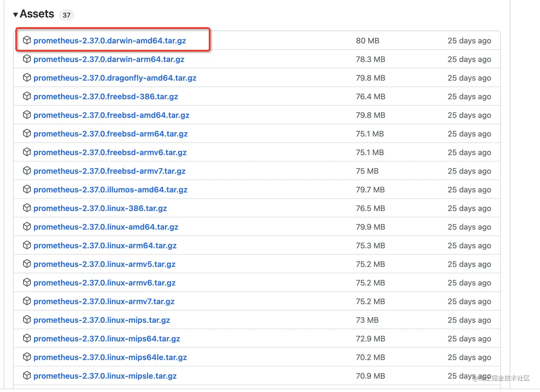Download prometheus-2.37.0.darwin-amd64.tar.gz
Viewport: 540px width, 392px height.
110,41
